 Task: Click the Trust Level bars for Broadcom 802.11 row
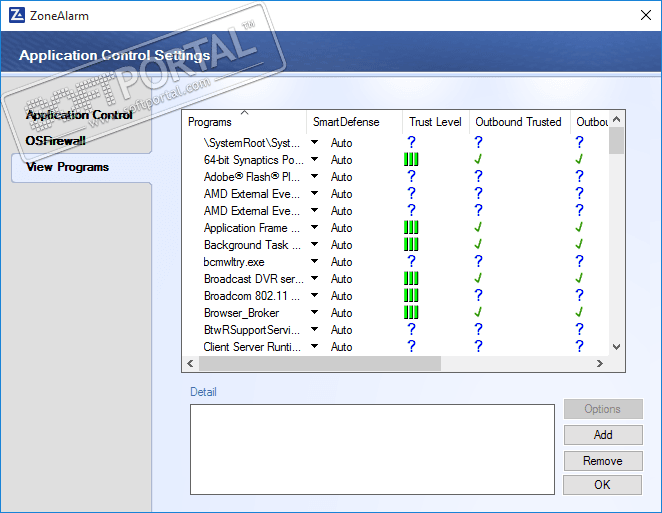coord(411,296)
